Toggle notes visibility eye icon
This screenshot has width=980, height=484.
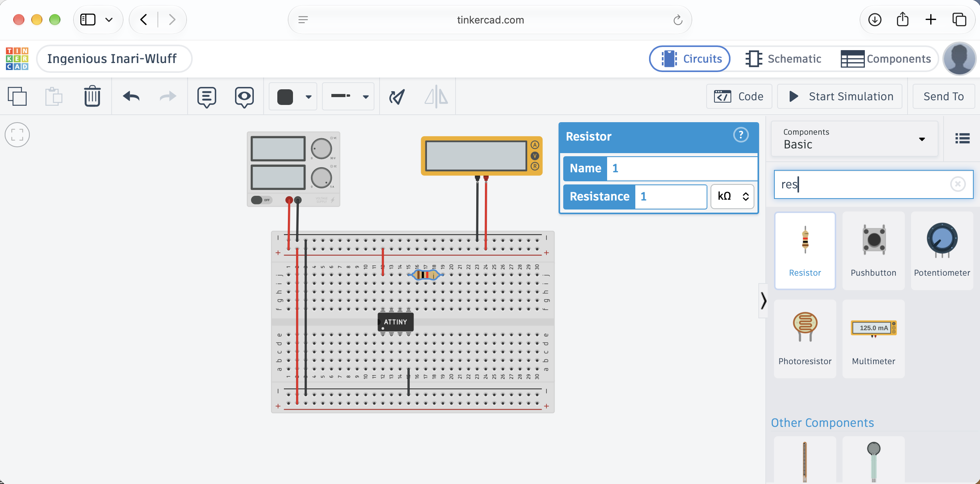coord(244,97)
